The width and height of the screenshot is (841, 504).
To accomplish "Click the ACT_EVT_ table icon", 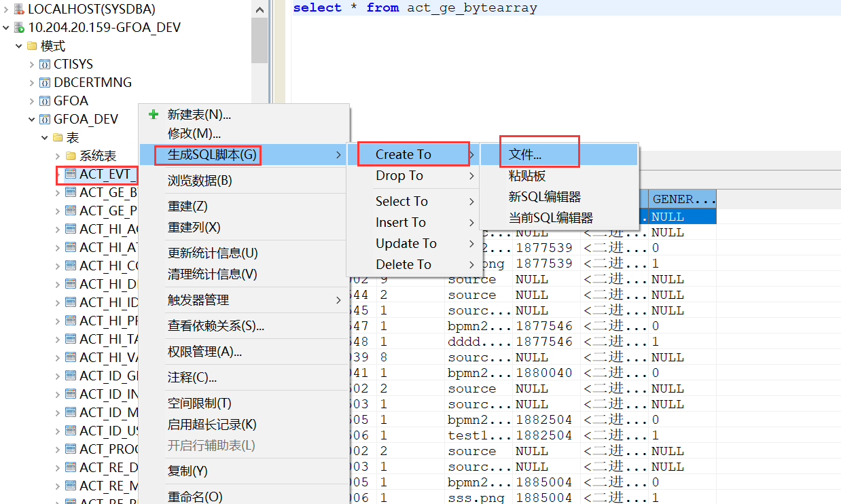I will (x=71, y=175).
